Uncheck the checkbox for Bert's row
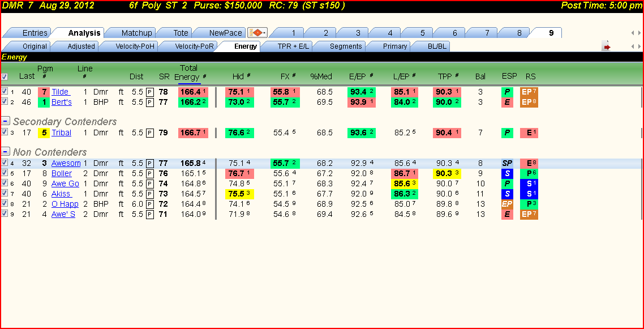This screenshot has width=644, height=329. 5,101
